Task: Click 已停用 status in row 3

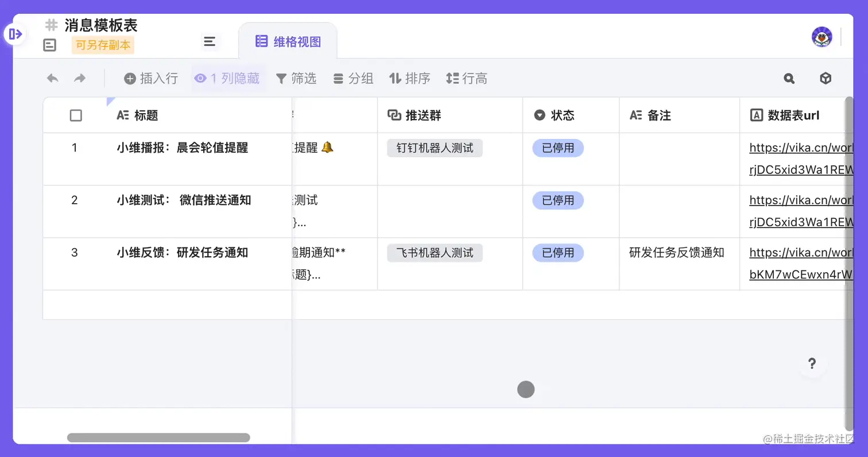Action: [558, 253]
